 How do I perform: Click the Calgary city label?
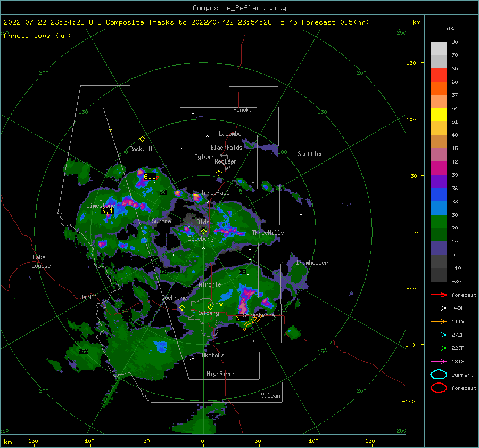pyautogui.click(x=208, y=313)
